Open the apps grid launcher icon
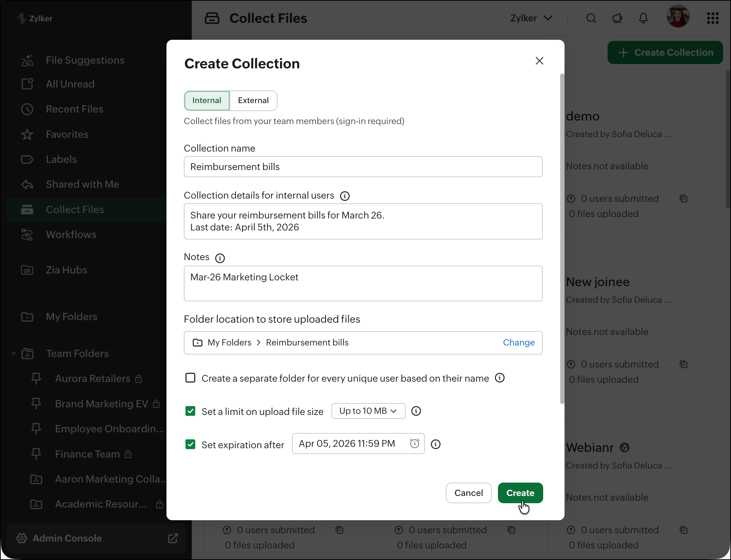 713,18
